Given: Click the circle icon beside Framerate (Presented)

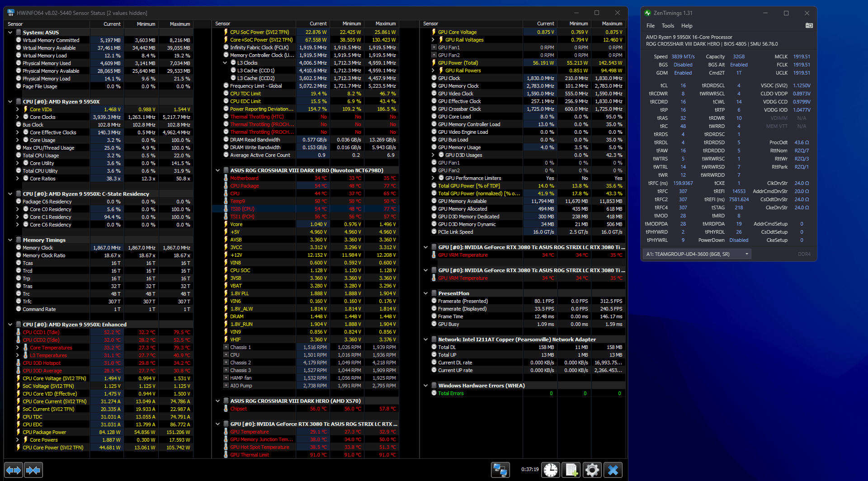Looking at the screenshot, I should (x=434, y=301).
